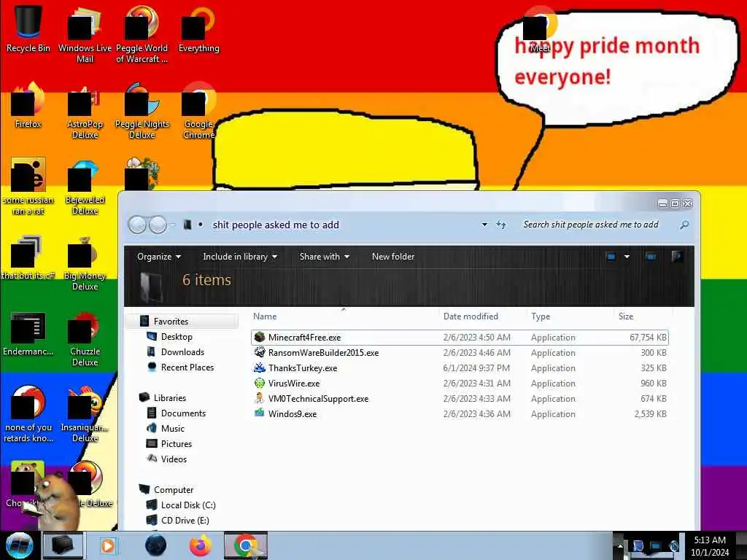Click '67,754 KB' size of Minecraft4Free.exe

(x=648, y=337)
